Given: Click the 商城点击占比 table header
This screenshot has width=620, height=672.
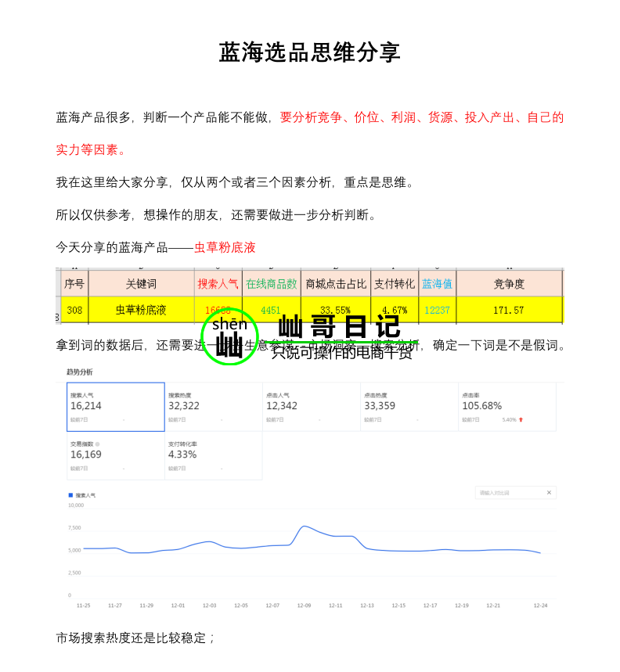Looking at the screenshot, I should tap(336, 284).
